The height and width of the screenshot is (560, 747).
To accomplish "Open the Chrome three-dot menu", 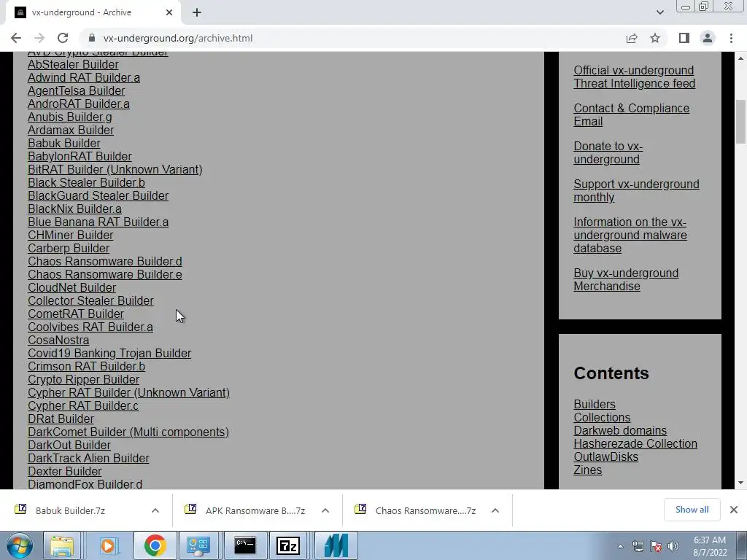I will pos(731,38).
